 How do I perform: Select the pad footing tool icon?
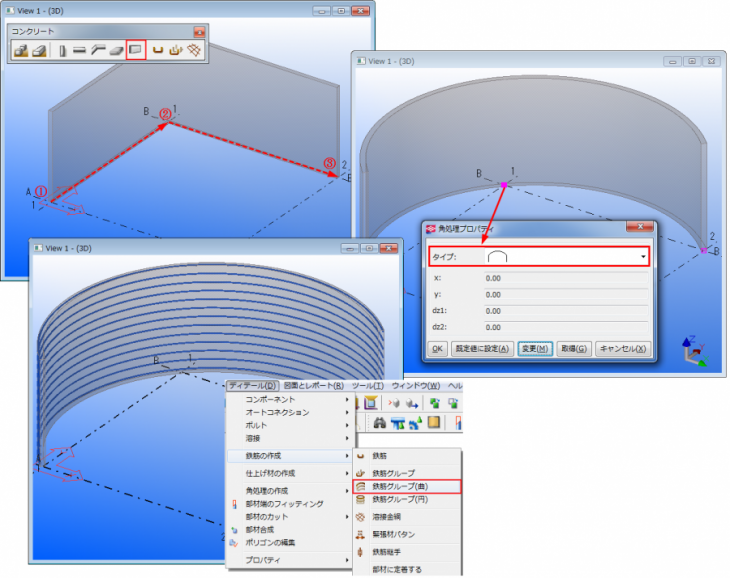click(21, 50)
